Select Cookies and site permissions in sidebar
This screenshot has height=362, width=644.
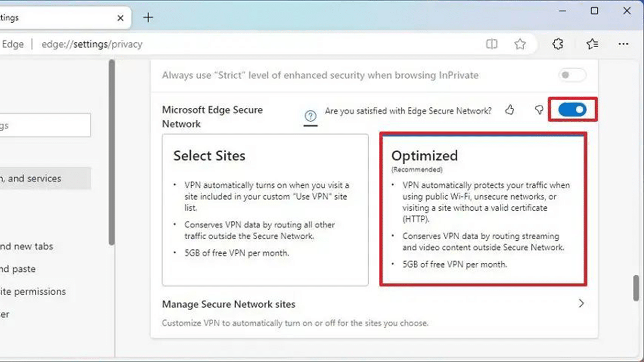coord(33,291)
